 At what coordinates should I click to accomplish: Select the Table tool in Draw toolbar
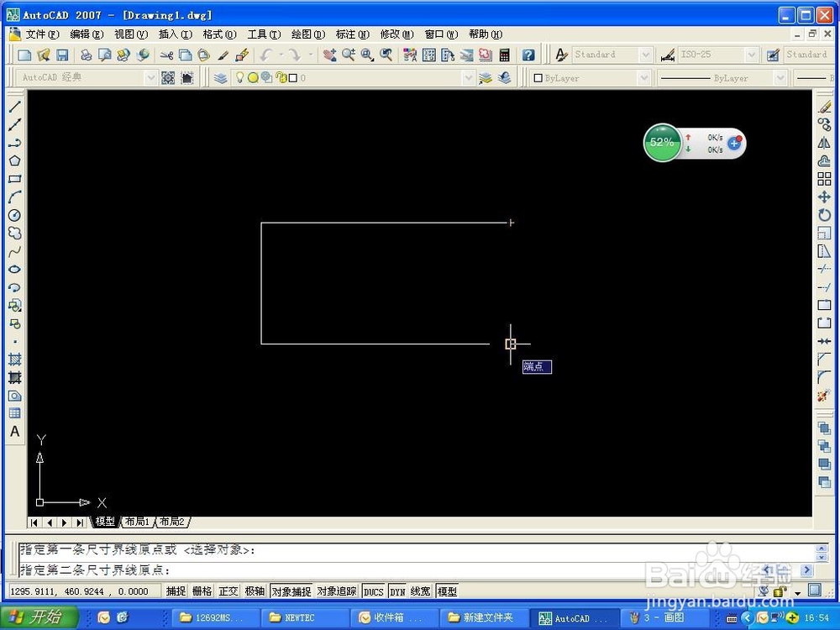point(14,413)
